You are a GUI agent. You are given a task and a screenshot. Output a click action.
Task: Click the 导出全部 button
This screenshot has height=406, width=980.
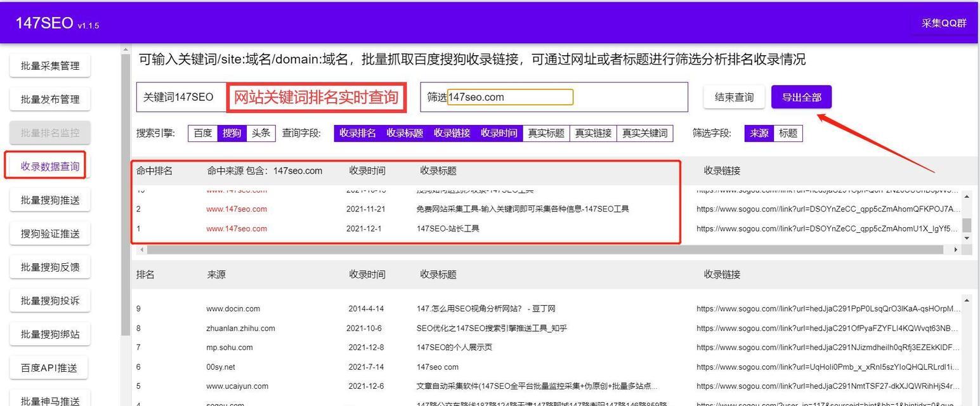pos(801,96)
